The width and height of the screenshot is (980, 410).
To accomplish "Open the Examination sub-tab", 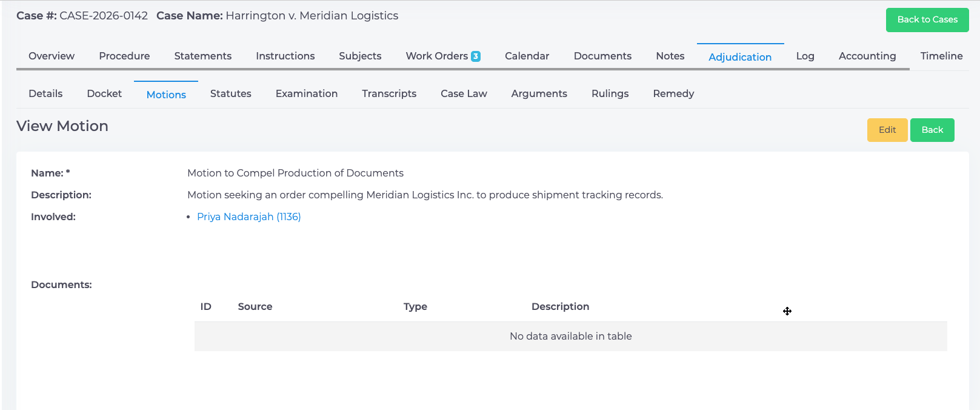I will tap(307, 93).
